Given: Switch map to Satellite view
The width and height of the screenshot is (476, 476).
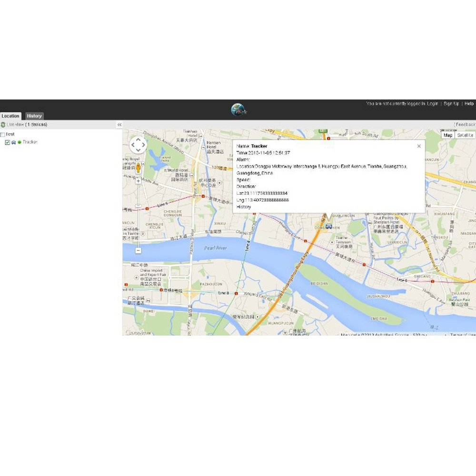Looking at the screenshot, I should coord(465,135).
